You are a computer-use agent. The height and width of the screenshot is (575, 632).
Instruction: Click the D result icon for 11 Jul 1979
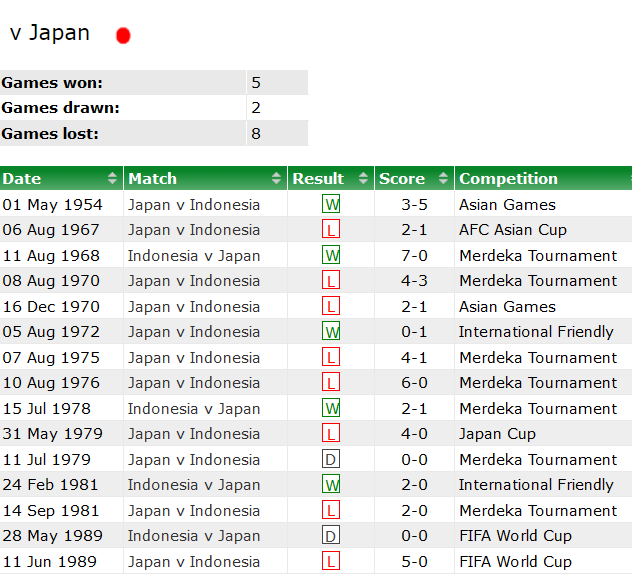click(x=331, y=459)
